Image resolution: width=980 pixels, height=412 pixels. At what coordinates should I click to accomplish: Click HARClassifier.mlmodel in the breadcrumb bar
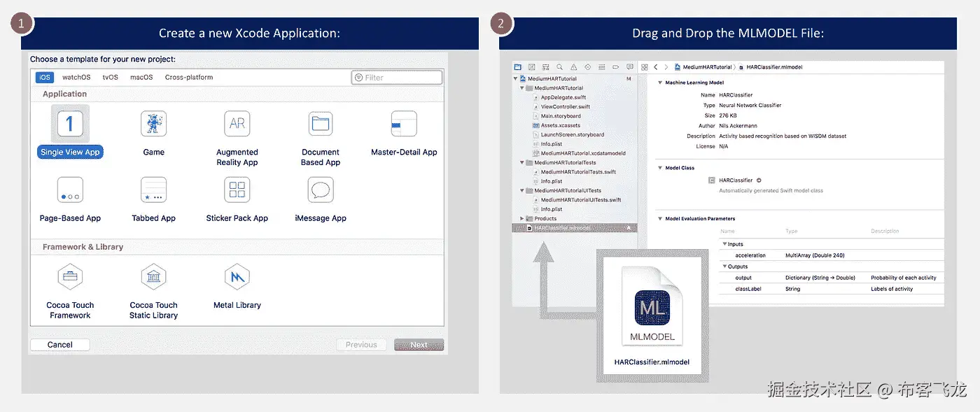769,67
